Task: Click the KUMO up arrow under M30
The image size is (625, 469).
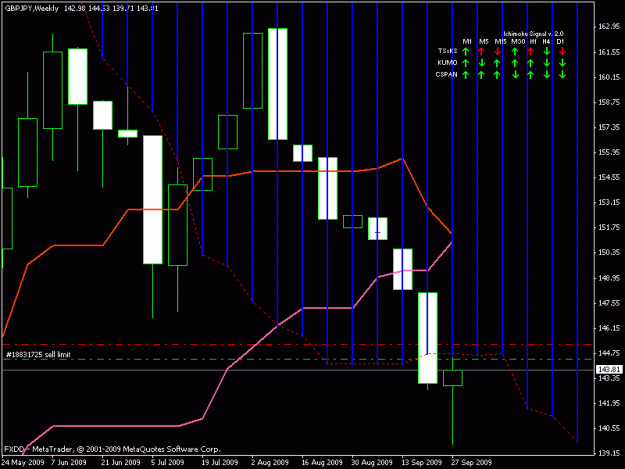Action: [x=515, y=63]
